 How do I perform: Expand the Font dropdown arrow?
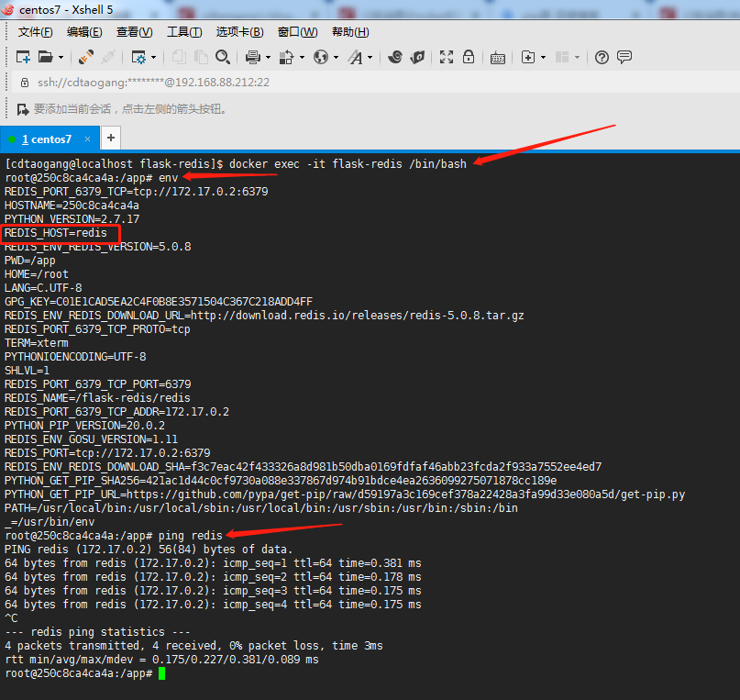tap(370, 58)
